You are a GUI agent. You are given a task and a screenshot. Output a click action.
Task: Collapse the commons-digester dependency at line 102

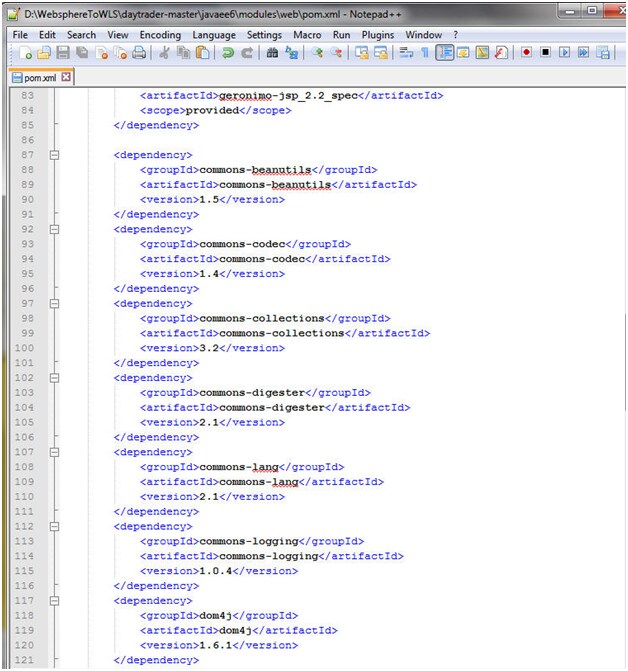pyautogui.click(x=54, y=378)
